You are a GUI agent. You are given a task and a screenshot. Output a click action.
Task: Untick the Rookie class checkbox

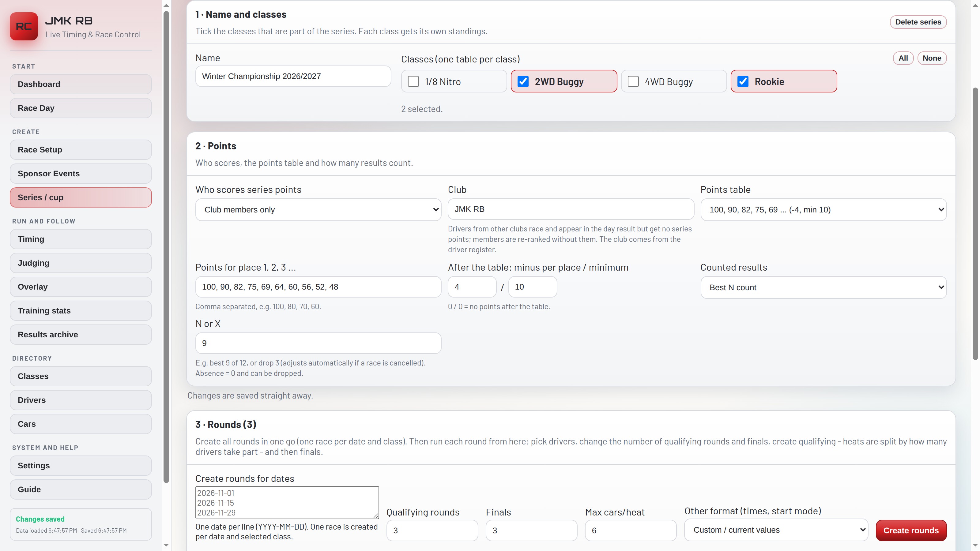[x=743, y=81]
